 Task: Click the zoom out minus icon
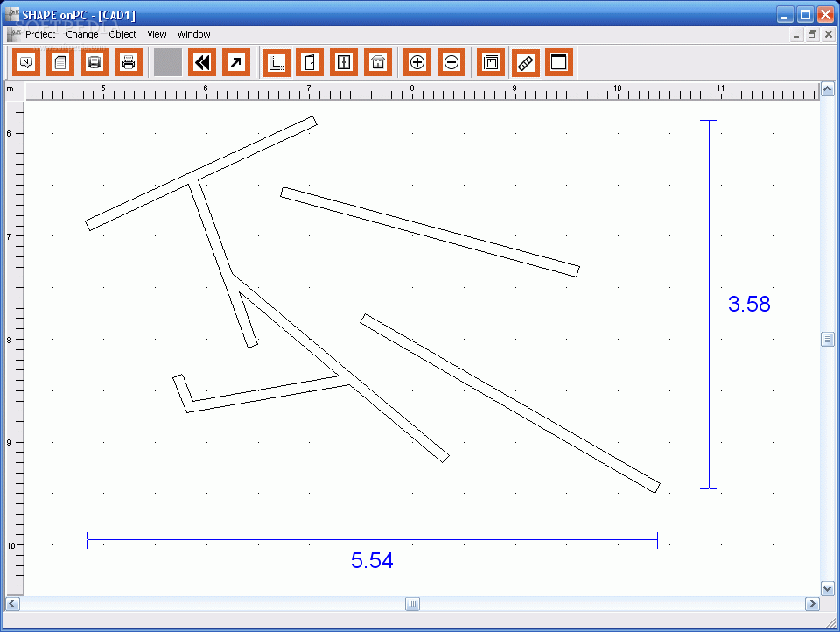tap(451, 63)
